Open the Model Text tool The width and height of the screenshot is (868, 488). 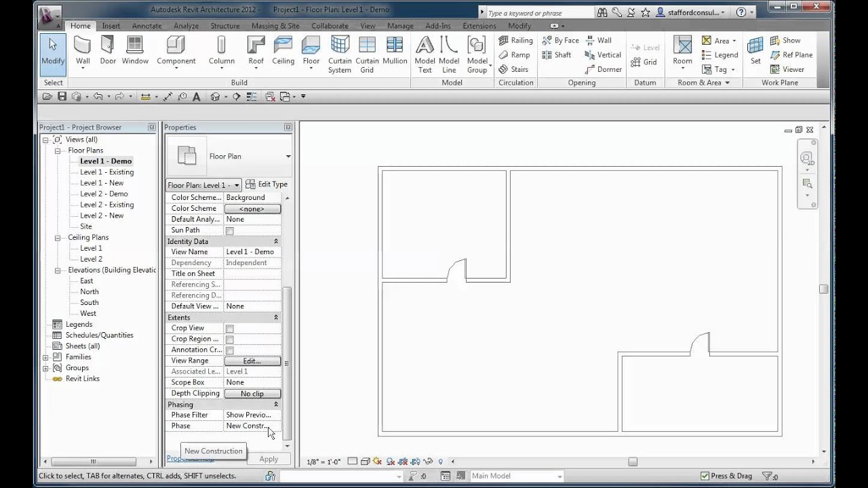425,54
